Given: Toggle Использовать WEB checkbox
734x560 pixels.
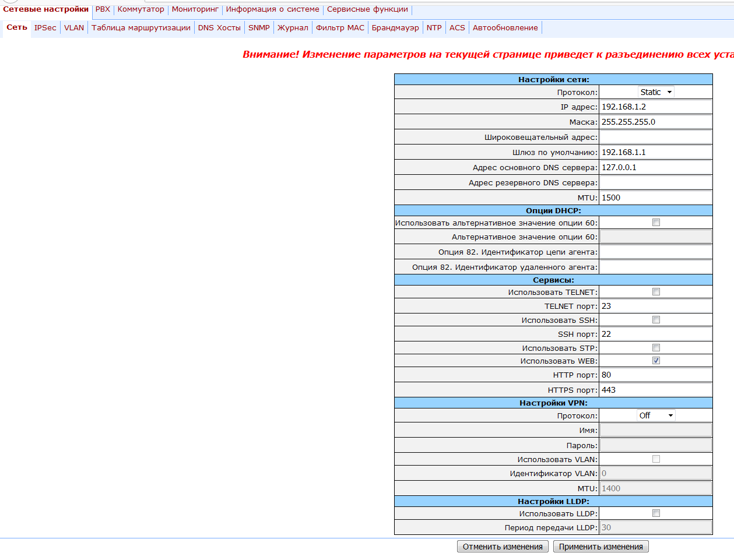Looking at the screenshot, I should tap(656, 361).
